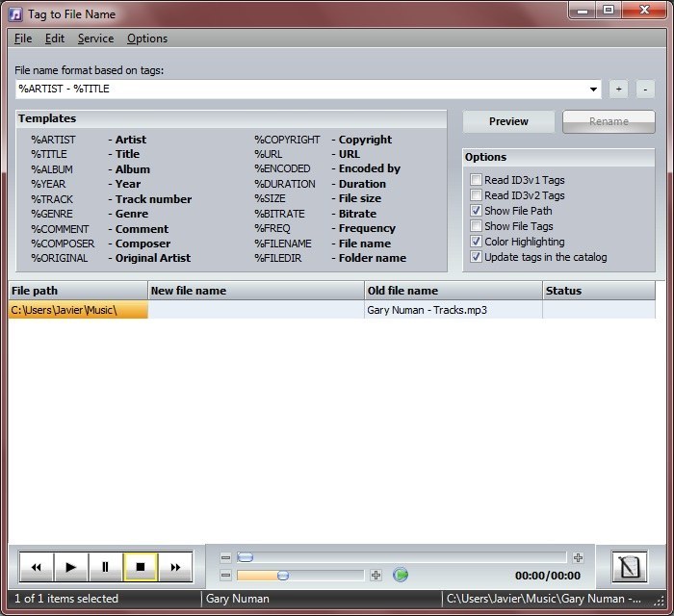Click the %GENRE template tag

click(x=52, y=214)
